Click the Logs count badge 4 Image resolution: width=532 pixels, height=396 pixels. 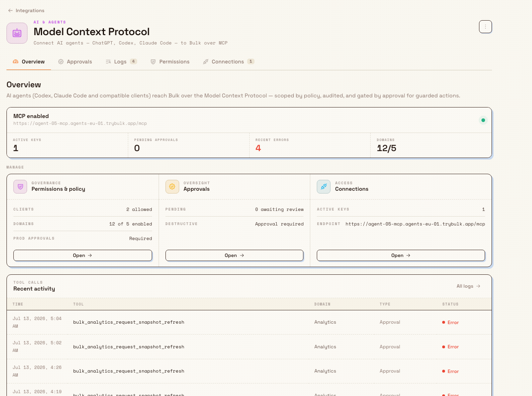pyautogui.click(x=134, y=61)
